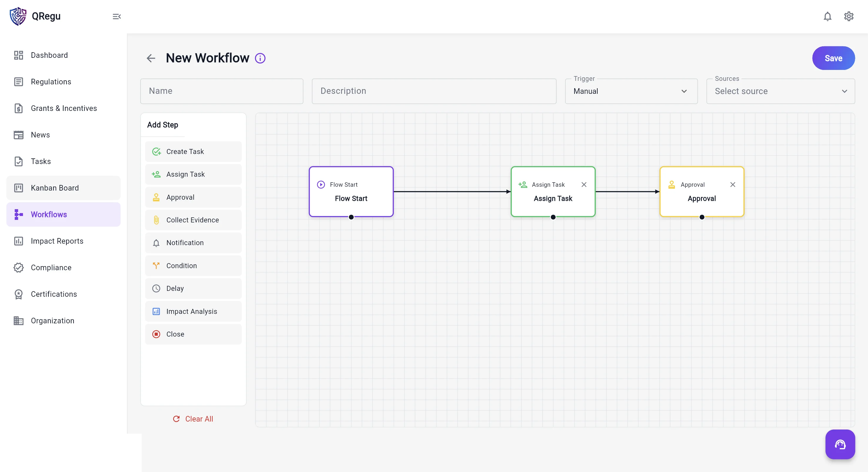Remove the Assign Task node with X

click(584, 184)
